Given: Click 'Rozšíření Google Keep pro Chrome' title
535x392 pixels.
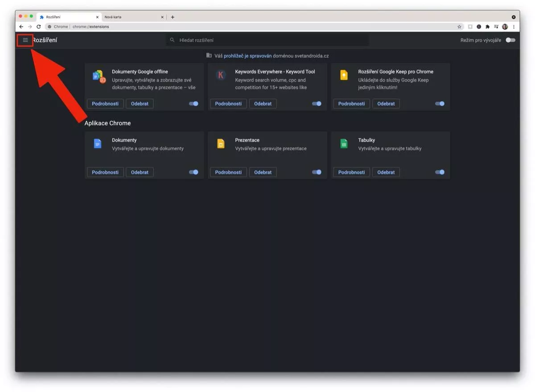Looking at the screenshot, I should tap(396, 71).
